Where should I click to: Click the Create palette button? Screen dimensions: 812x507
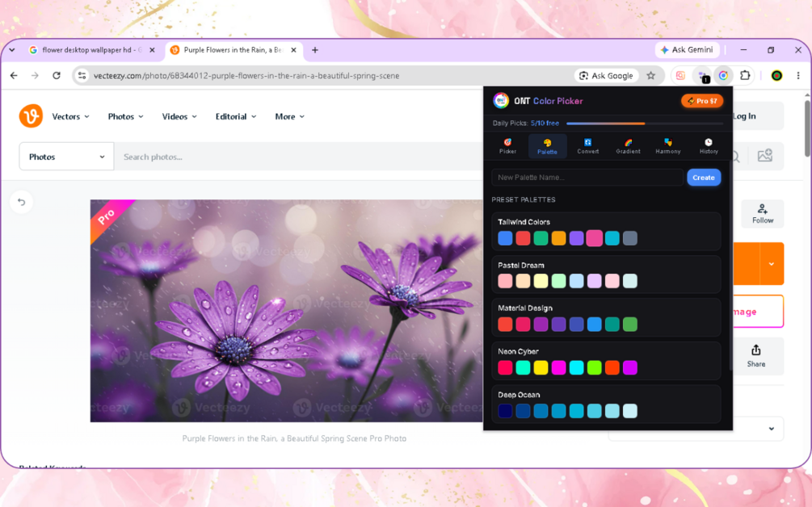pyautogui.click(x=704, y=178)
